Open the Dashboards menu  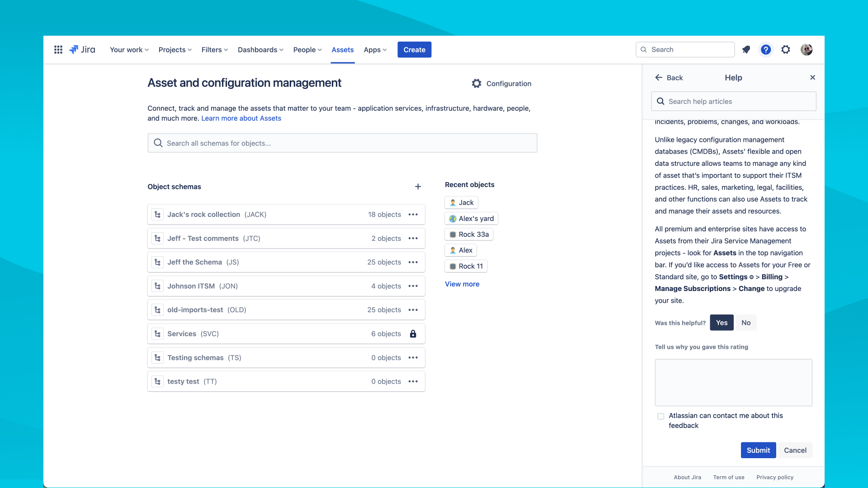[x=260, y=50]
